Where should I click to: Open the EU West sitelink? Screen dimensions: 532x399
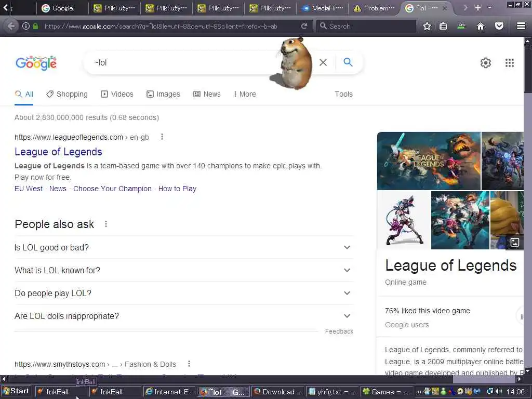pyautogui.click(x=29, y=189)
